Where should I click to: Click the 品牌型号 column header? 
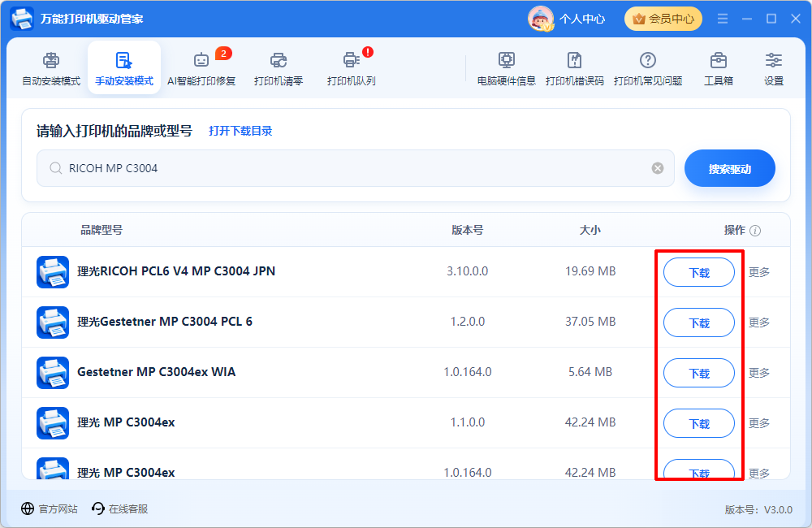tap(101, 230)
